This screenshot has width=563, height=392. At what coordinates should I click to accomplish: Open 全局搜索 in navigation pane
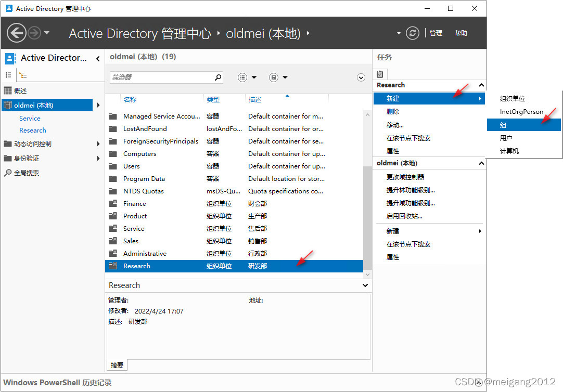tap(26, 173)
